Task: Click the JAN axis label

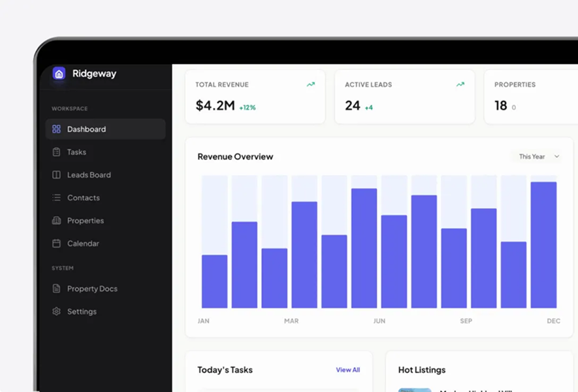Action: coord(204,321)
